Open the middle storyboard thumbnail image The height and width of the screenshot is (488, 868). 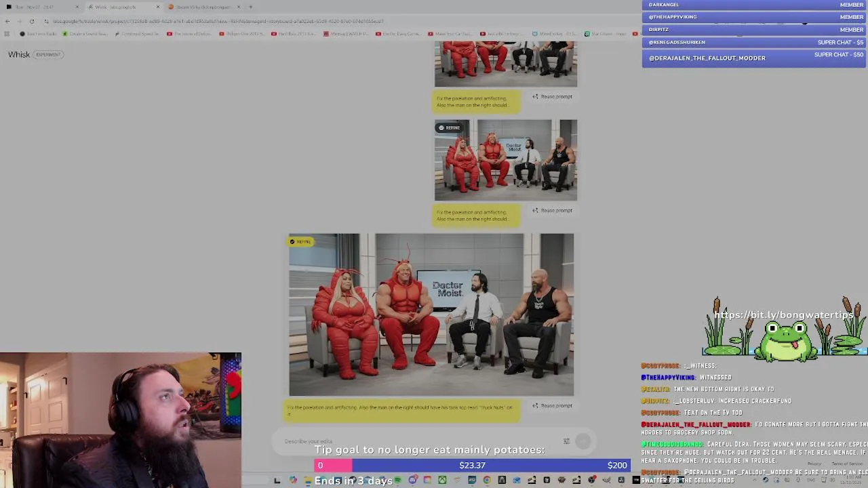tap(506, 160)
